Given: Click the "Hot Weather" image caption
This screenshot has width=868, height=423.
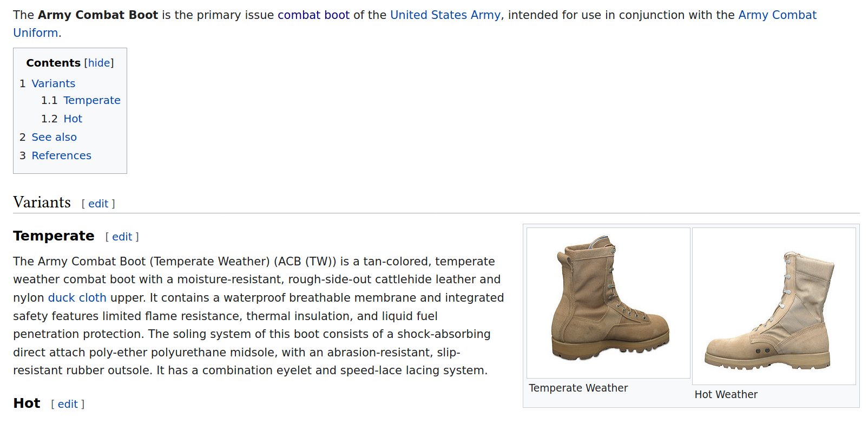Looking at the screenshot, I should click(726, 394).
